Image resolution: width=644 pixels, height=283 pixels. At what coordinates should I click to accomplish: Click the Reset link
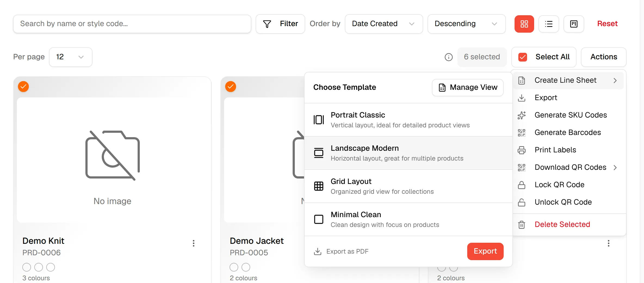[x=607, y=24]
